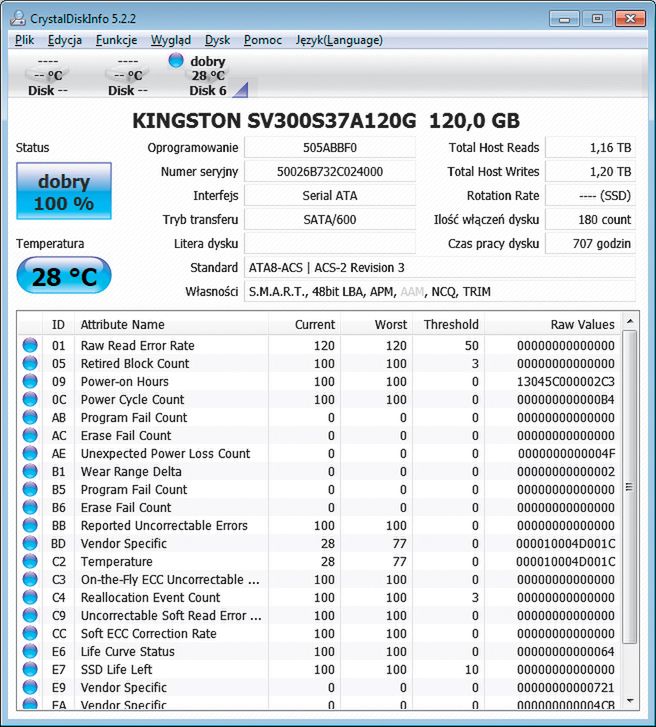Select the Raw Read Error Rate attribute name
This screenshot has height=727, width=656.
pyautogui.click(x=137, y=345)
